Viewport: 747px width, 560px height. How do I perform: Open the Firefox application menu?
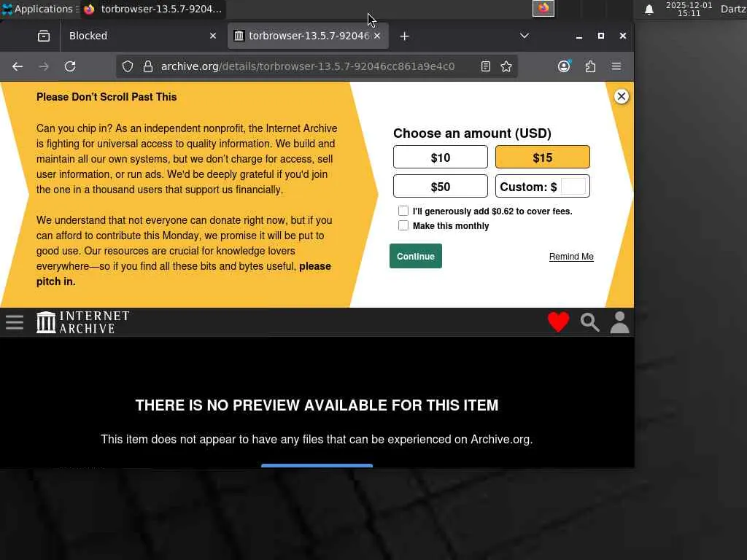[616, 66]
